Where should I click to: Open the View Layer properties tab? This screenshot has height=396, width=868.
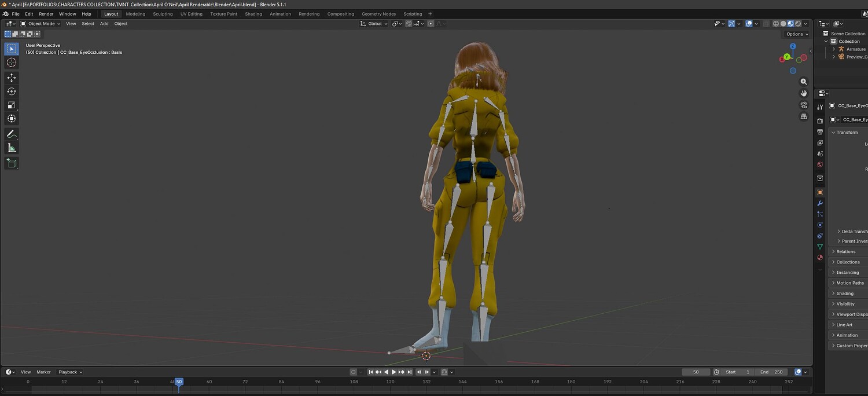pyautogui.click(x=820, y=142)
